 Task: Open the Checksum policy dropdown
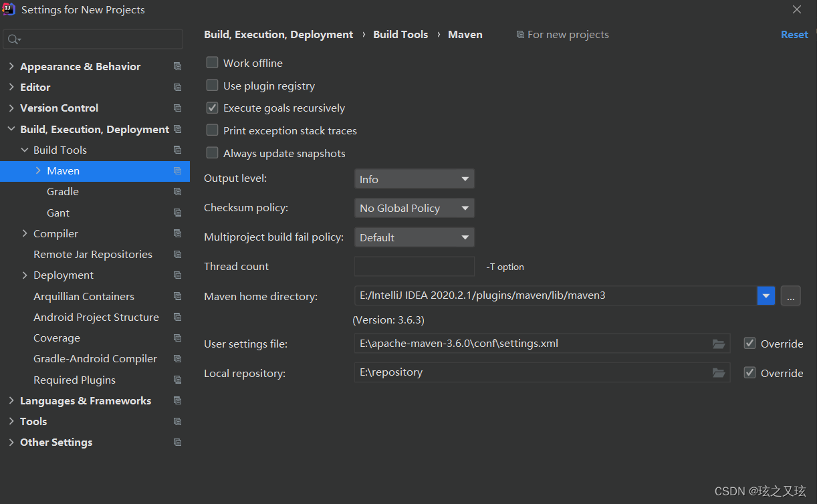point(414,208)
